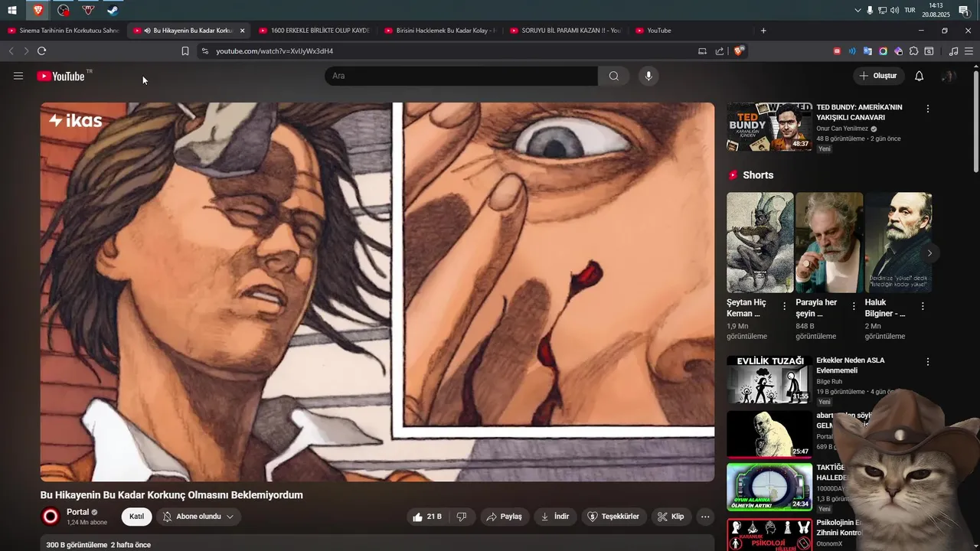Click the Paylaş share button
Screen dimensions: 980x551
[504, 517]
